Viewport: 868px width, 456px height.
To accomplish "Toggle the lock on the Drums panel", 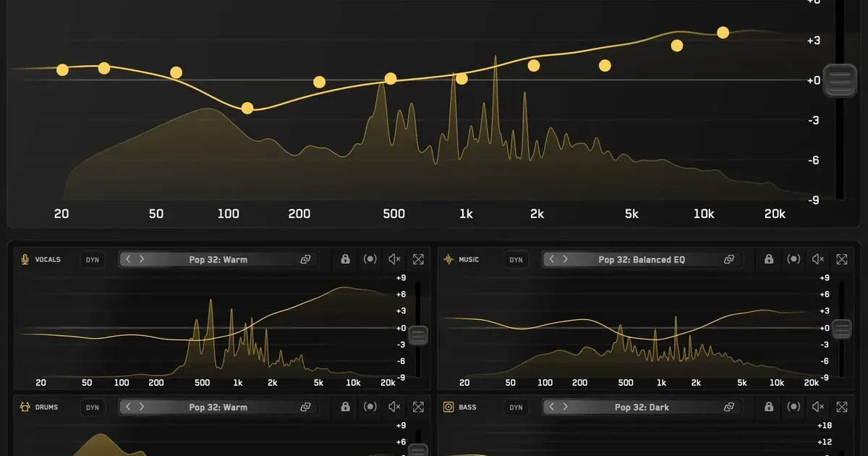I will point(345,407).
